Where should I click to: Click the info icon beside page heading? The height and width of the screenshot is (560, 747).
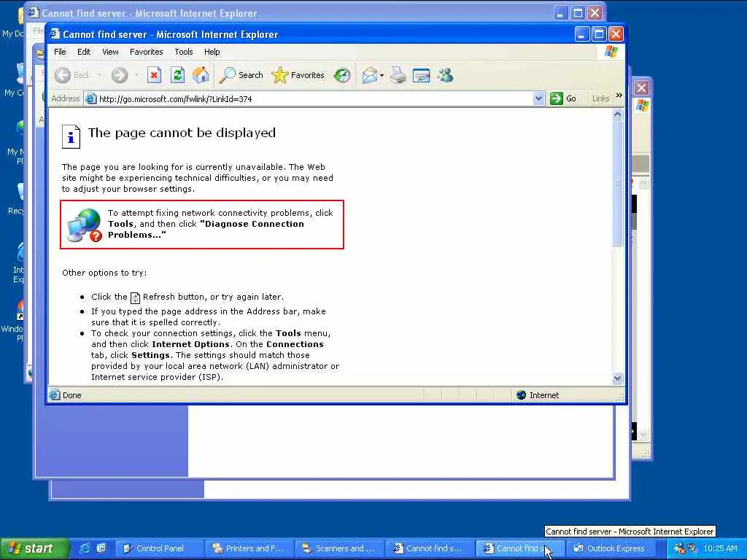(71, 136)
